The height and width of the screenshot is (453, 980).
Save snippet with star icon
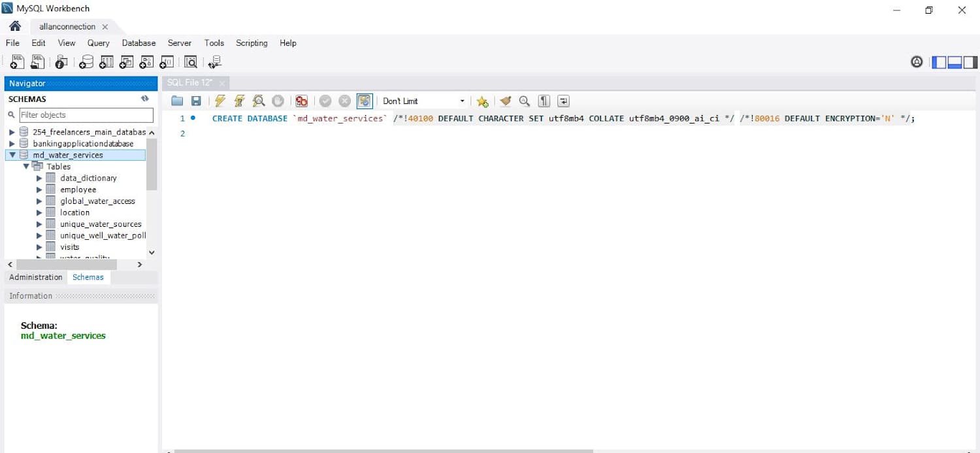point(482,101)
